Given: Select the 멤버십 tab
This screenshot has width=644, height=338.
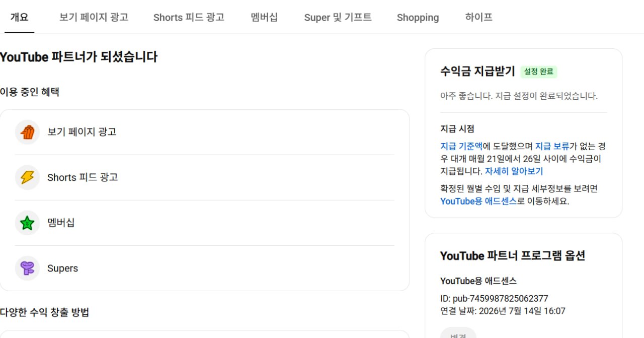Looking at the screenshot, I should click(264, 17).
